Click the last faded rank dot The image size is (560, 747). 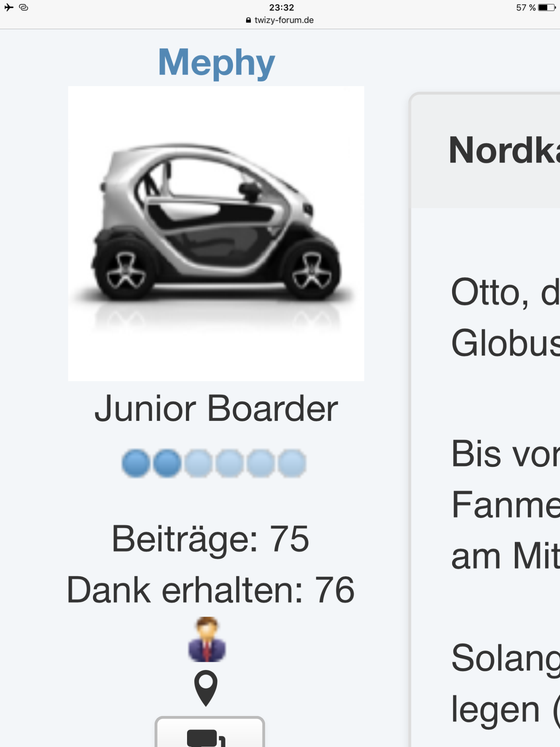[x=292, y=464]
